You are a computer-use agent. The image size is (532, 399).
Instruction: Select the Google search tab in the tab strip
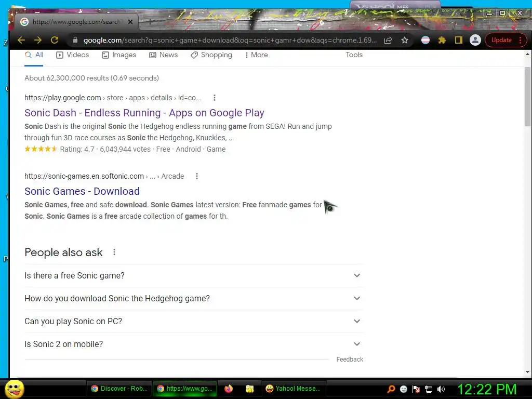pyautogui.click(x=76, y=22)
